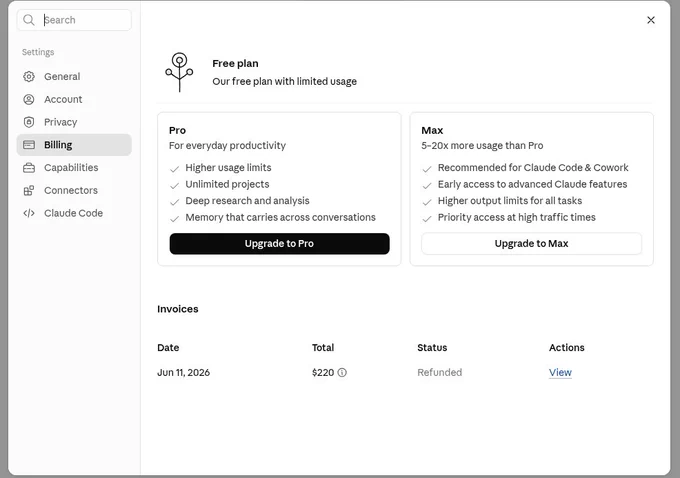Click the Free plan sprout icon

tap(179, 72)
